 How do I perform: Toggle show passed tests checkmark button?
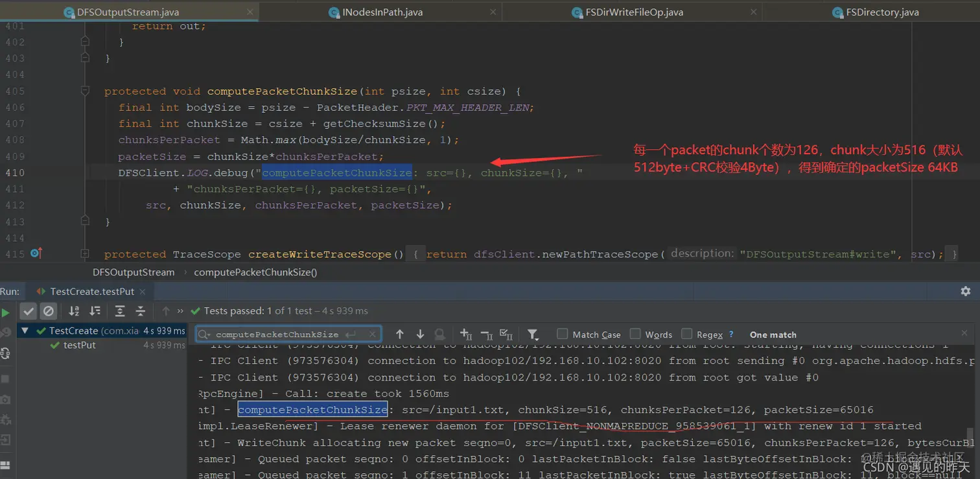[x=28, y=311]
